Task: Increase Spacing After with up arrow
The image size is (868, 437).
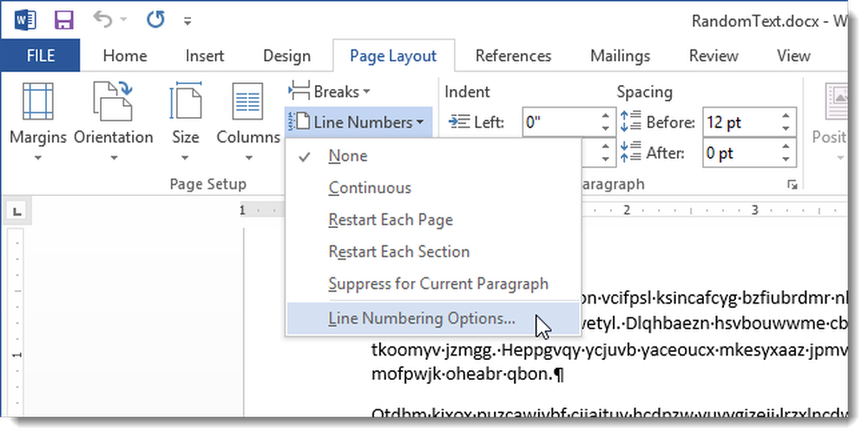Action: tap(786, 147)
